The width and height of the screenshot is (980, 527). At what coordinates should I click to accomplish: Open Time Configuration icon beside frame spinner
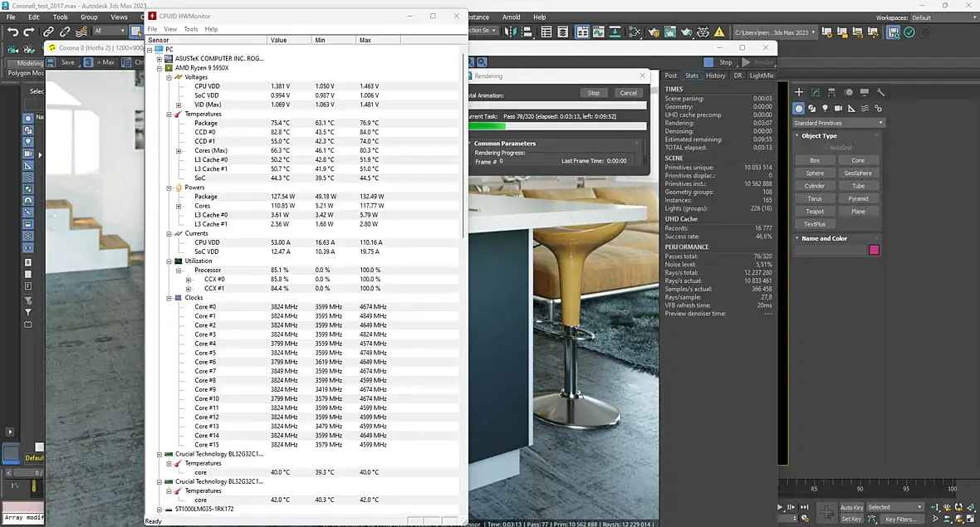tap(805, 518)
